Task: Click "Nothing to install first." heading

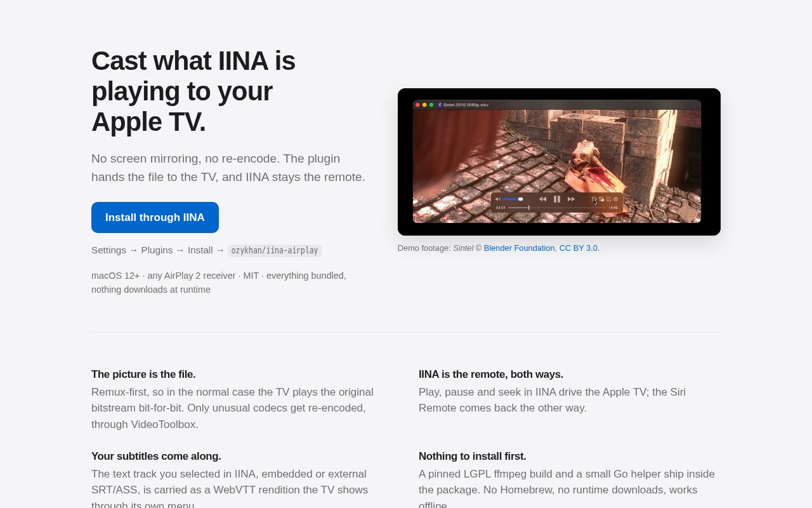Action: 473,456
